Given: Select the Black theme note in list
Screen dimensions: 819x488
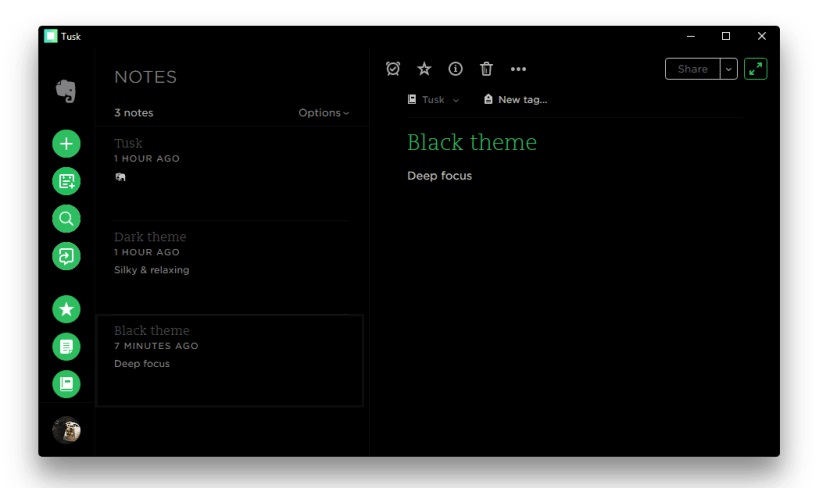Looking at the screenshot, I should [230, 361].
